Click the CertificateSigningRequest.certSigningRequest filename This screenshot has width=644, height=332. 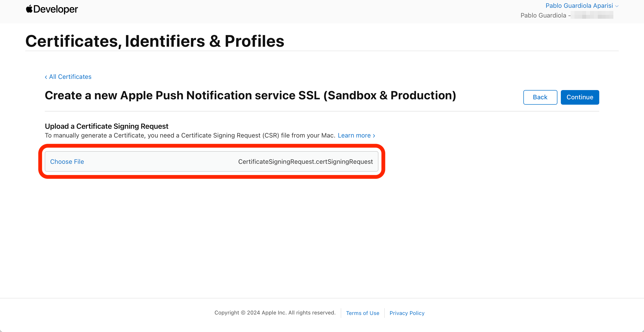tap(305, 162)
